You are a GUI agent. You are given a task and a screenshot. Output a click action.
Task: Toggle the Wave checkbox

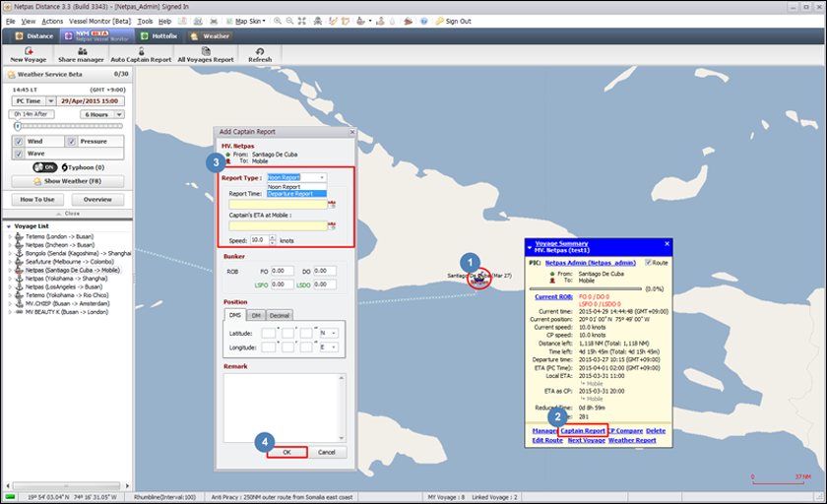point(19,154)
